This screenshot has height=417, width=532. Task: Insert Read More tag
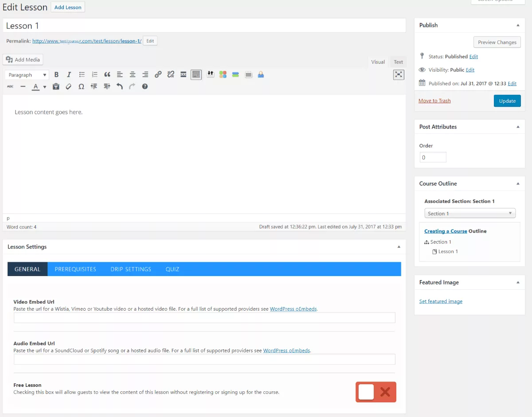click(183, 75)
